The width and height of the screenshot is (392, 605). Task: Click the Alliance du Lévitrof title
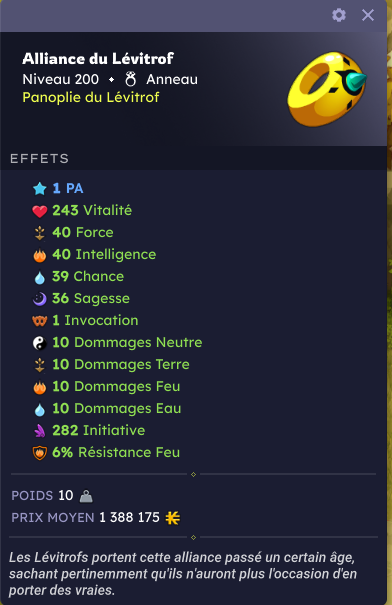98,59
